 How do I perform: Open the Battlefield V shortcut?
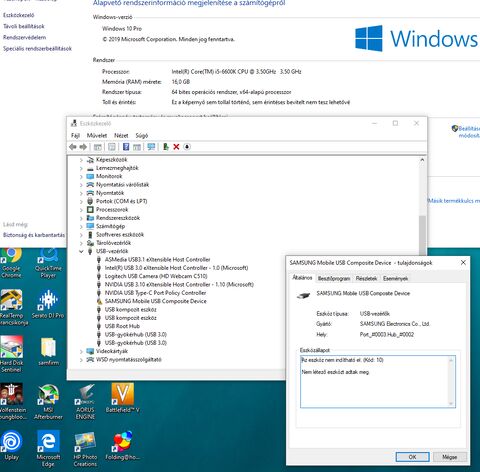click(122, 398)
